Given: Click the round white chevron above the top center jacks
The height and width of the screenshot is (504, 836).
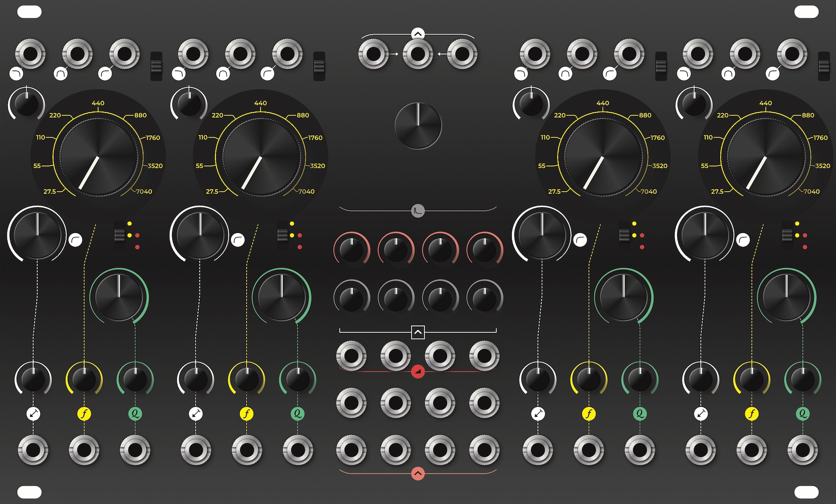Looking at the screenshot, I should [418, 34].
